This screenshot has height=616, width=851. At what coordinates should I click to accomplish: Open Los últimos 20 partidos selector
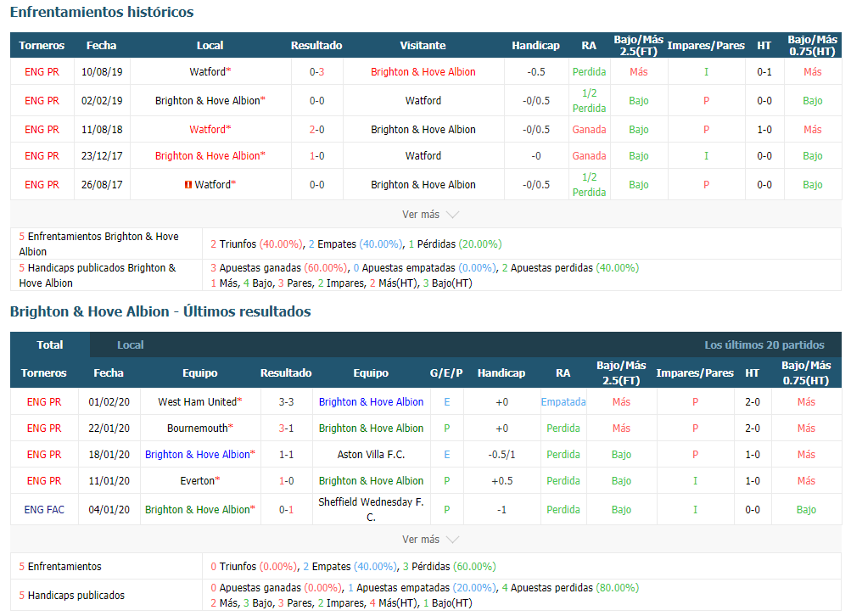(764, 344)
